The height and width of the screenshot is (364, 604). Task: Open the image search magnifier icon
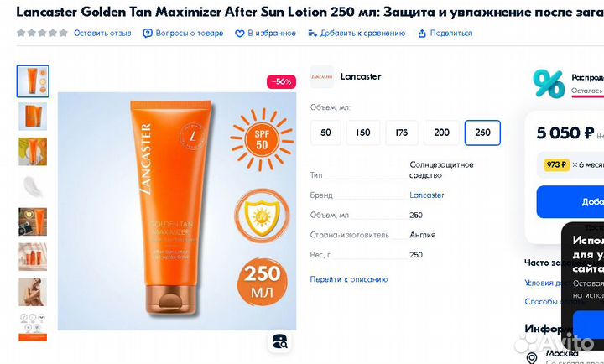click(279, 341)
